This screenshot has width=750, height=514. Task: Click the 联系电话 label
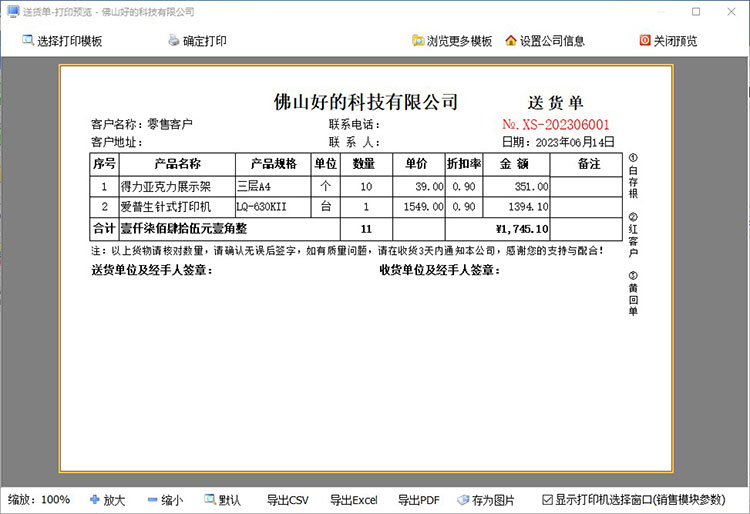click(x=354, y=124)
